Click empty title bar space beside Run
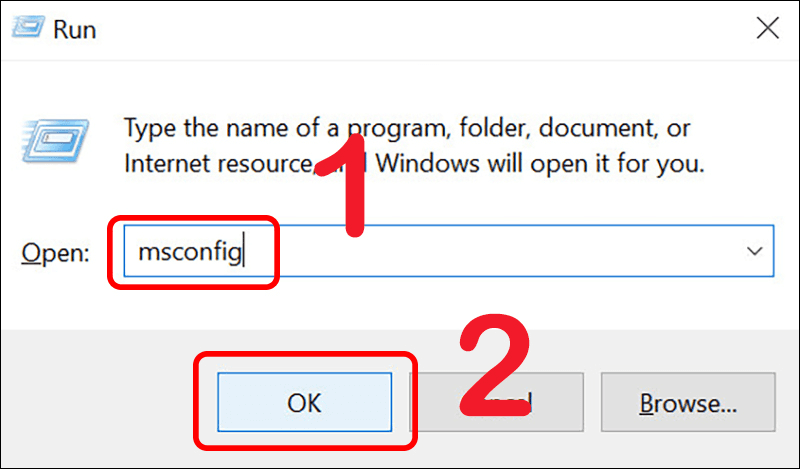The image size is (800, 469). (x=400, y=30)
